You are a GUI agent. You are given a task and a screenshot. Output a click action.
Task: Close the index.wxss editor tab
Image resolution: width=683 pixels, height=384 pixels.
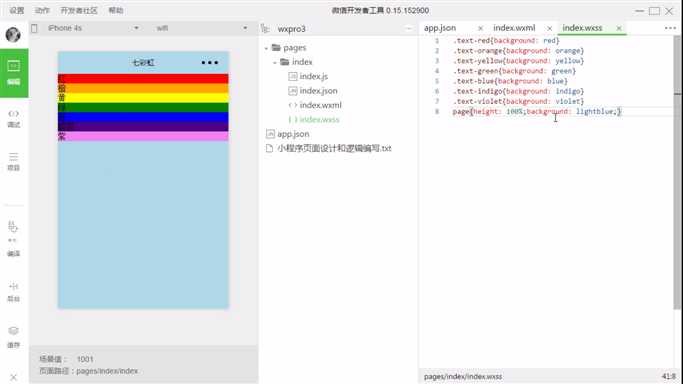(x=619, y=28)
